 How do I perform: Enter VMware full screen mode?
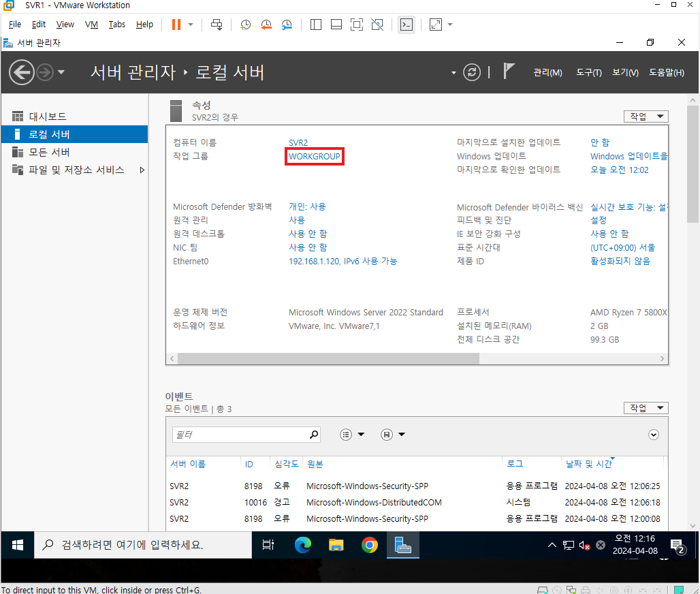pos(357,25)
